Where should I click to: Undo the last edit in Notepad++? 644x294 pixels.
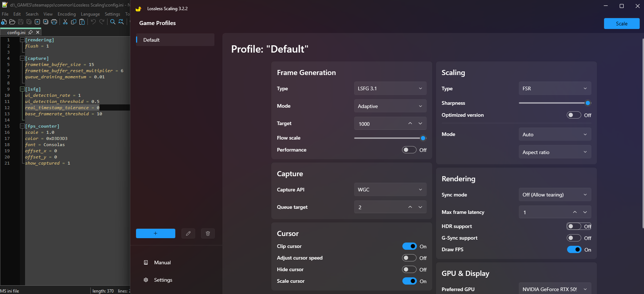93,22
